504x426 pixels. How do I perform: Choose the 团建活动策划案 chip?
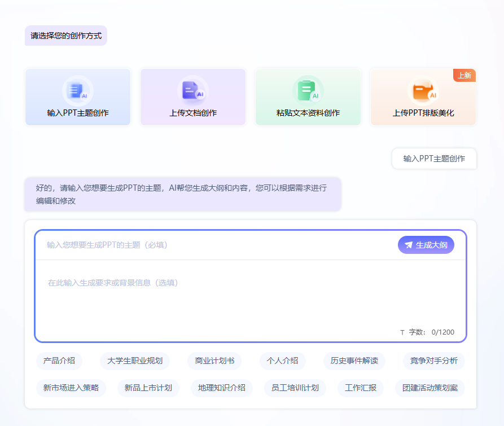[x=430, y=388]
